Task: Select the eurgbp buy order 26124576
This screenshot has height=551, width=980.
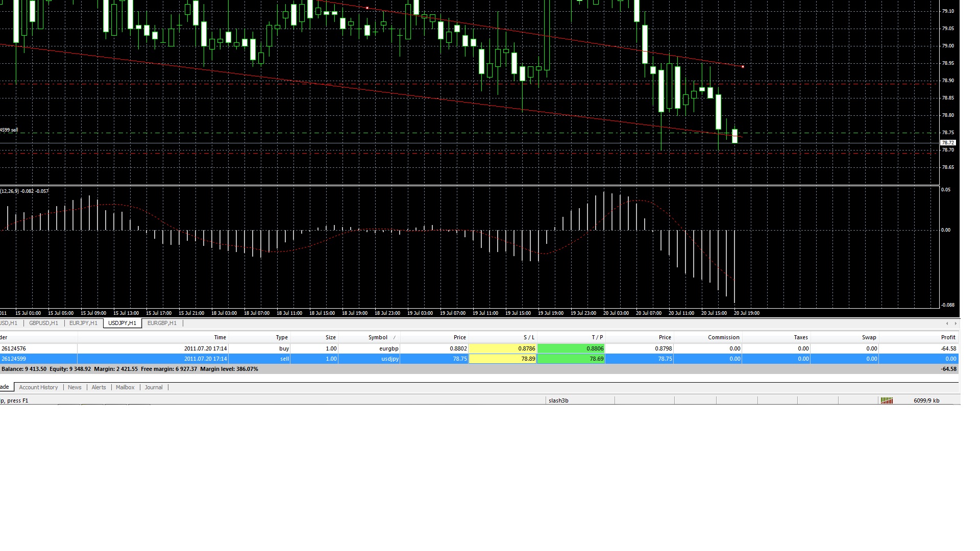Action: (x=14, y=348)
